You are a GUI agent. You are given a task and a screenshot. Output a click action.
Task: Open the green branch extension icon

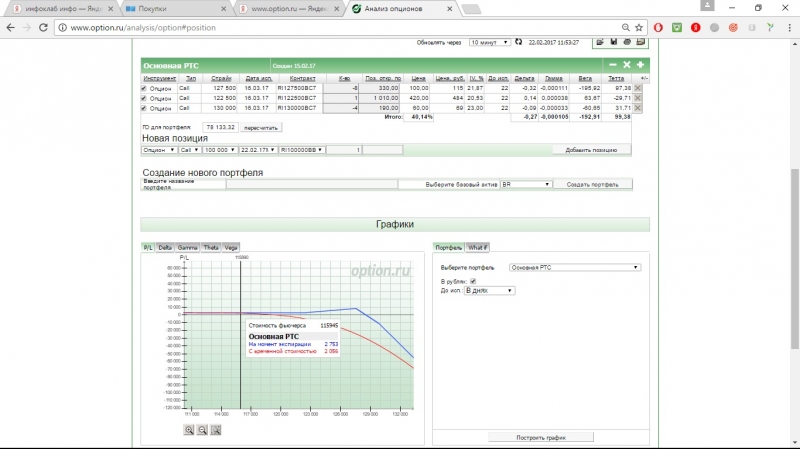[770, 28]
